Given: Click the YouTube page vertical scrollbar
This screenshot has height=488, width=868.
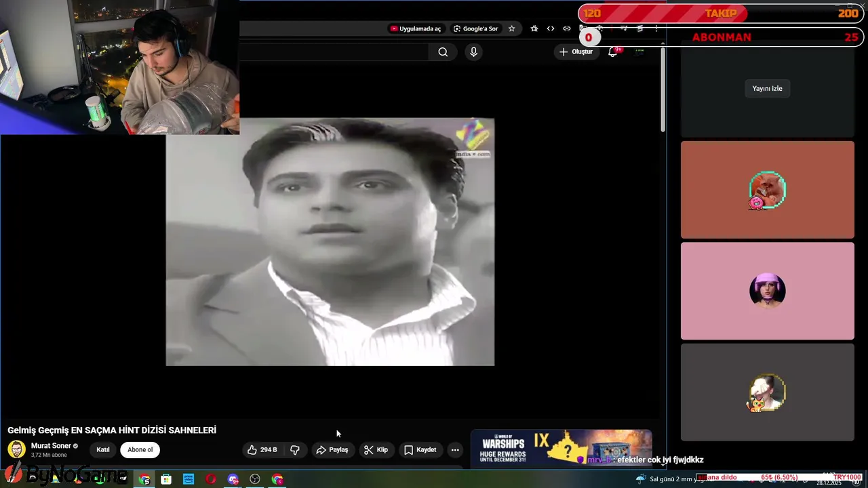Looking at the screenshot, I should [663, 88].
